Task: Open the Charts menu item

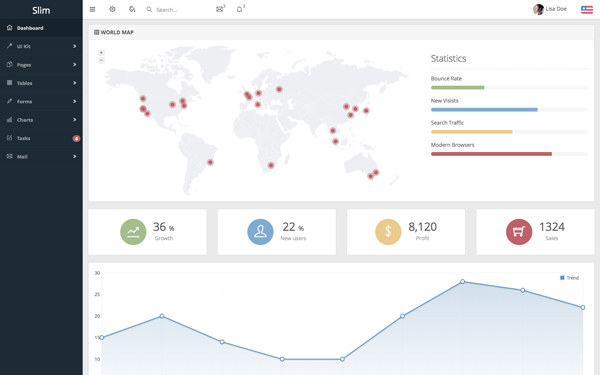Action: (41, 120)
